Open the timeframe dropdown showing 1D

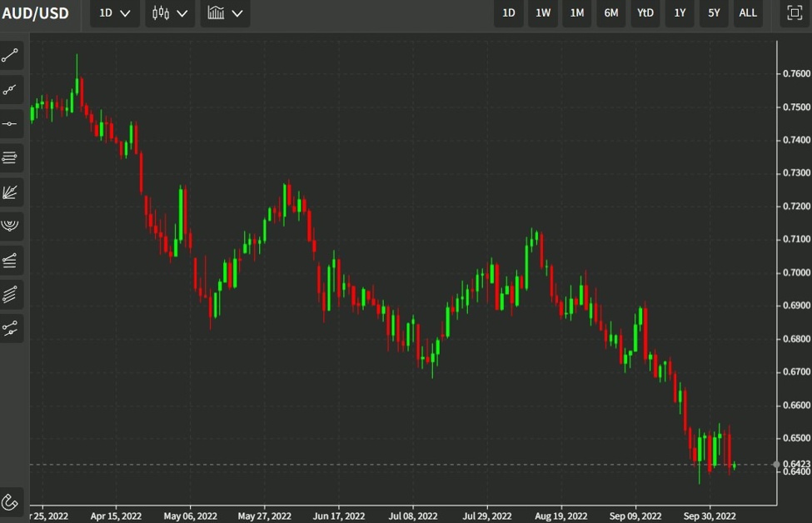pos(113,13)
